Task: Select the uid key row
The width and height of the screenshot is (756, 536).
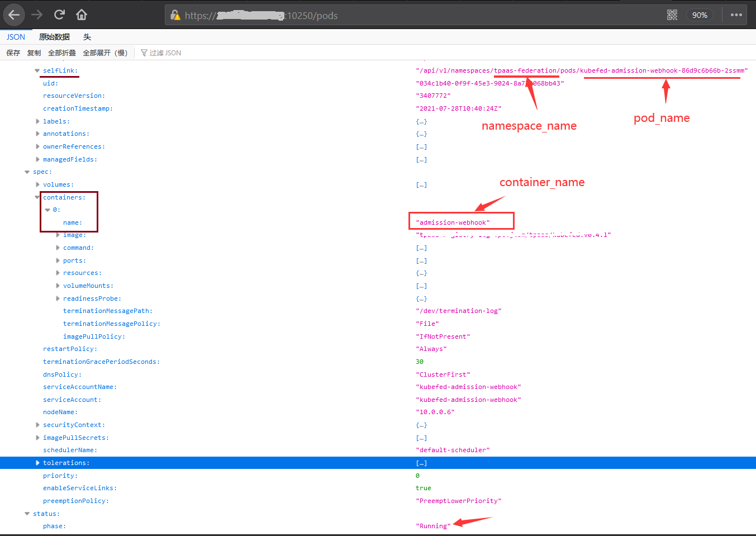Action: 51,83
